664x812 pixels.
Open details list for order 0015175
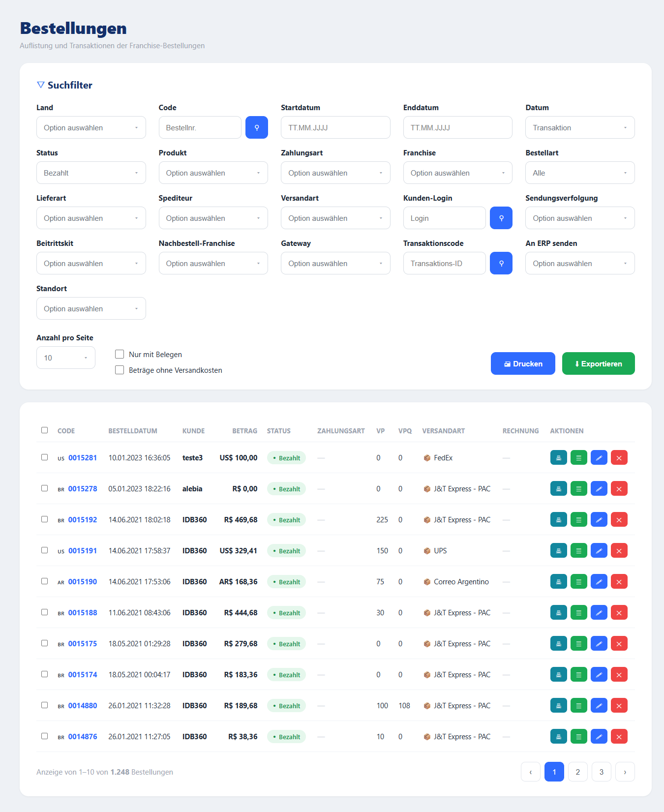pos(579,644)
